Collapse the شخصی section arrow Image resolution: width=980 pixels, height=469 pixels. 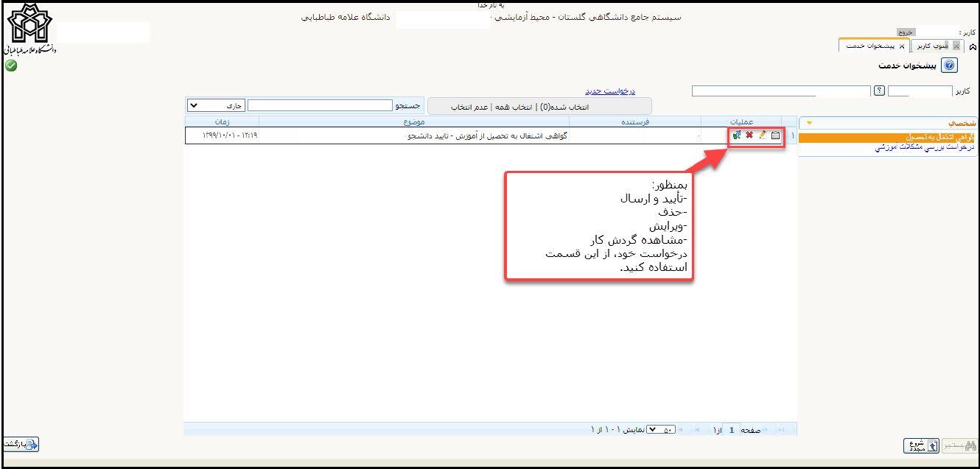click(x=811, y=124)
